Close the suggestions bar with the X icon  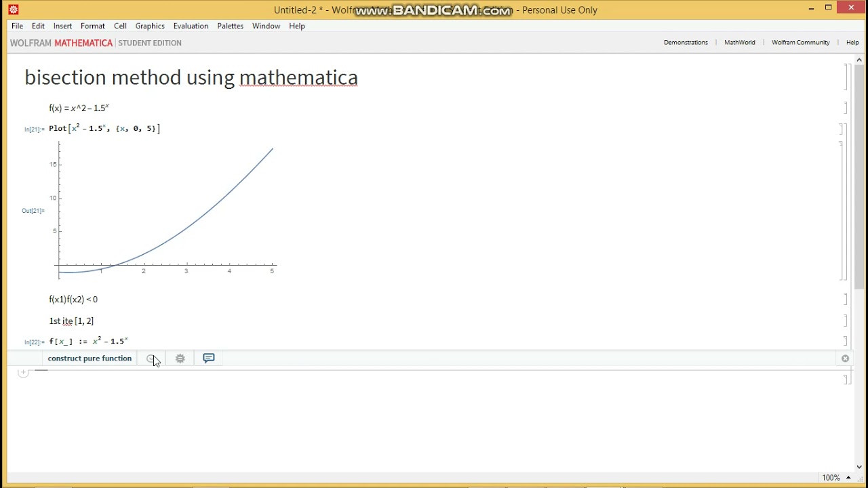tap(845, 359)
